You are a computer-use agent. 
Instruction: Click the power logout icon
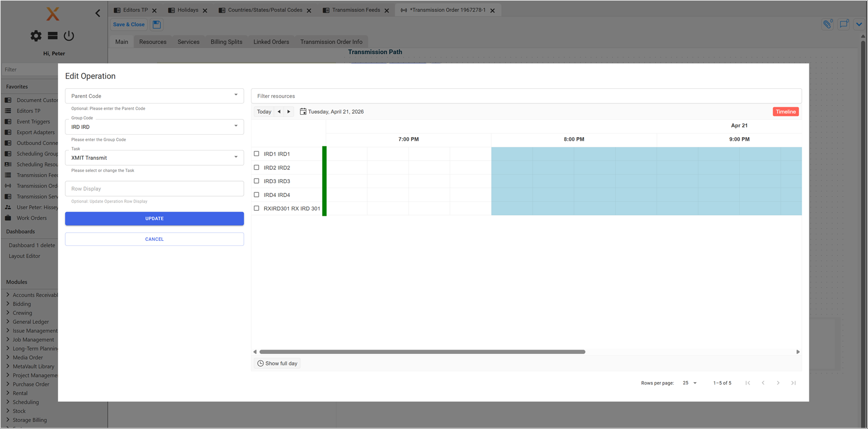point(69,36)
